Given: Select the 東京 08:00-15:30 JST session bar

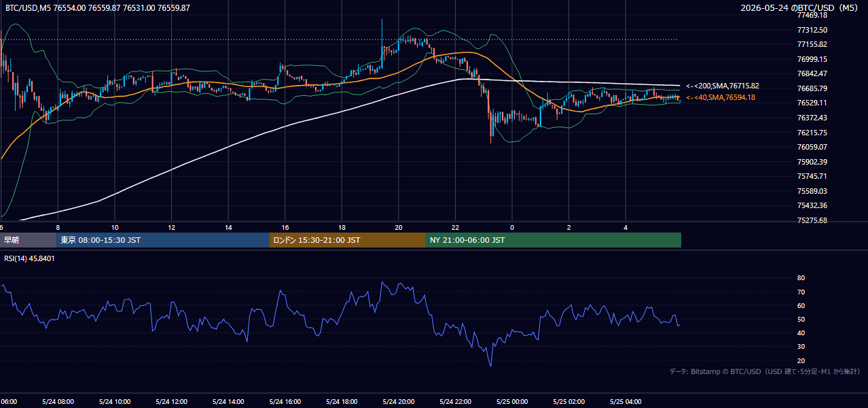Looking at the screenshot, I should [x=164, y=240].
